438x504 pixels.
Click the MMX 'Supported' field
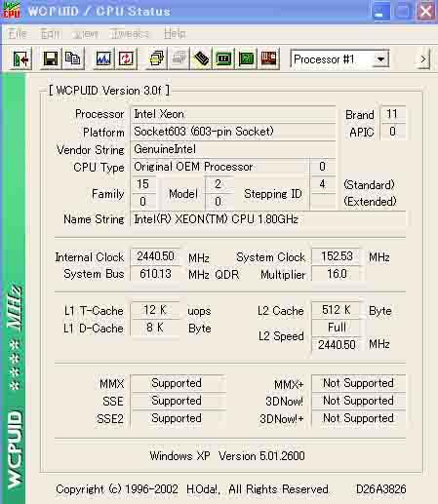click(x=178, y=383)
